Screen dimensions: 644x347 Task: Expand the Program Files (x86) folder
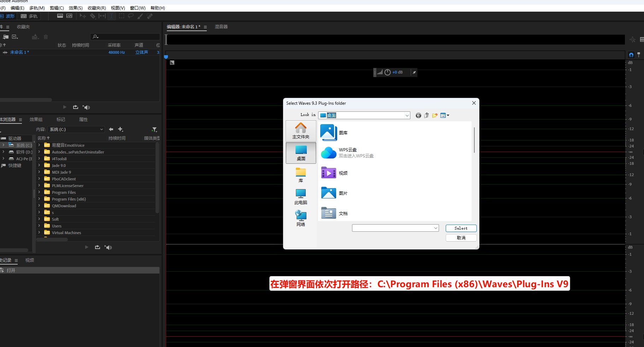[39, 199]
